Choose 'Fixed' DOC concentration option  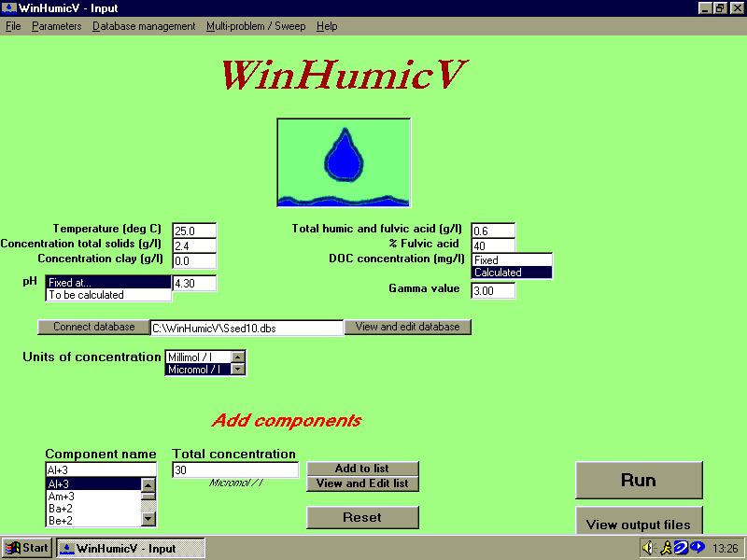(512, 260)
